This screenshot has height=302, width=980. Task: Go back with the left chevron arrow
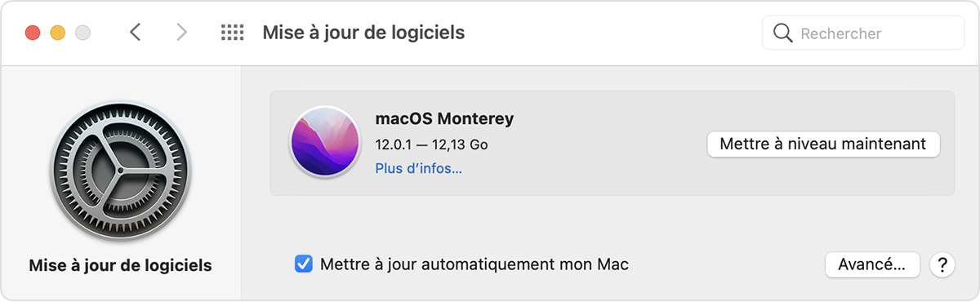(136, 33)
